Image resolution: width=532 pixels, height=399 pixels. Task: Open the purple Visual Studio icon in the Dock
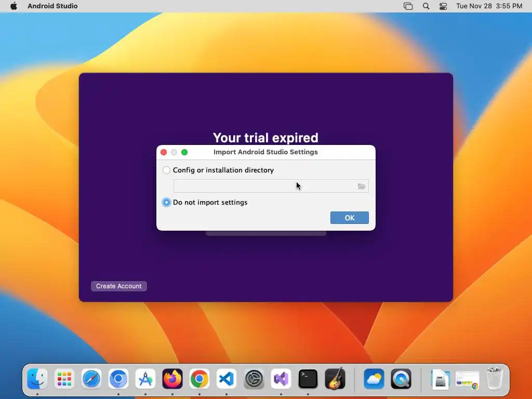click(x=281, y=379)
